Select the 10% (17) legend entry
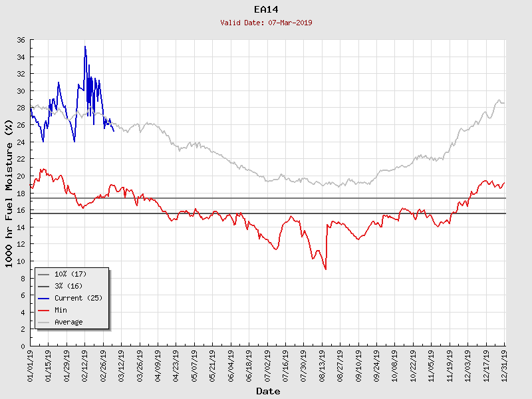The width and height of the screenshot is (532, 399). click(70, 274)
